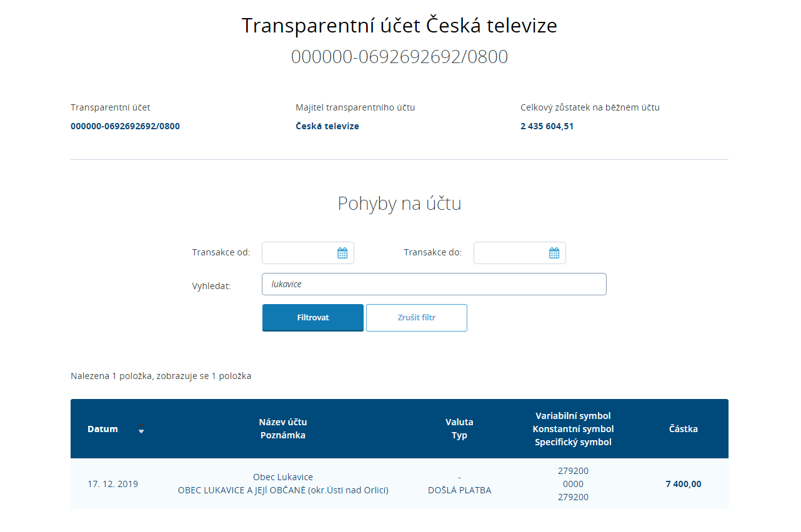The height and width of the screenshot is (532, 801).
Task: Open the calendar picker for Transakce od
Action: click(342, 253)
